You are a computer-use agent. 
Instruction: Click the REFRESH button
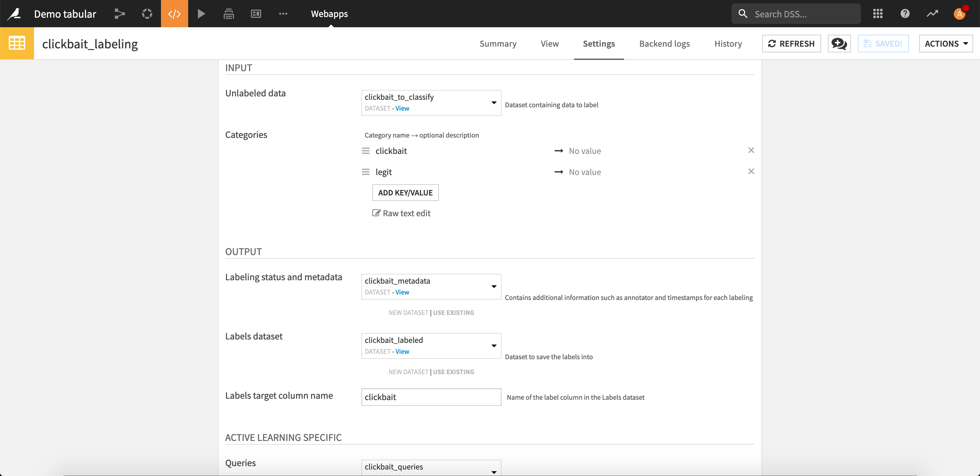coord(791,43)
